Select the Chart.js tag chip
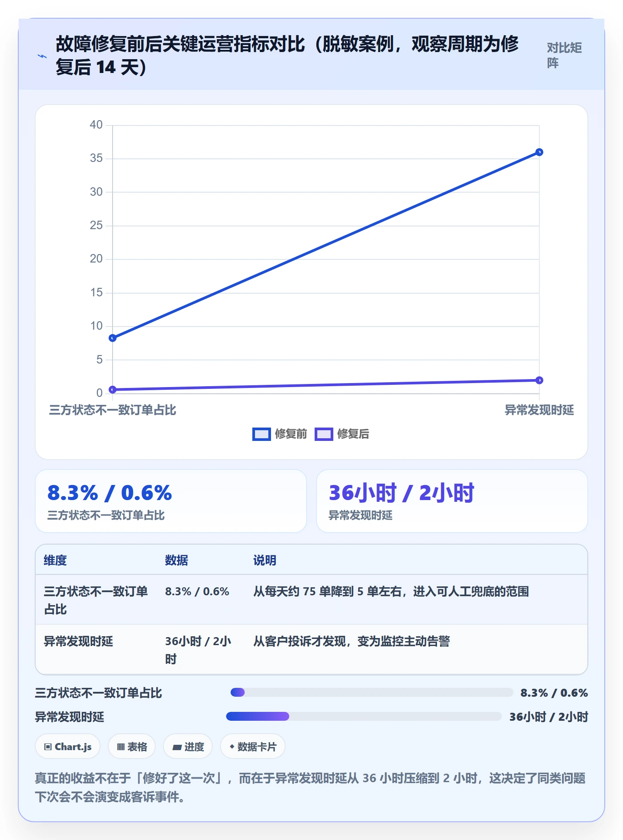Viewport: 623px width, 840px height. point(68,747)
